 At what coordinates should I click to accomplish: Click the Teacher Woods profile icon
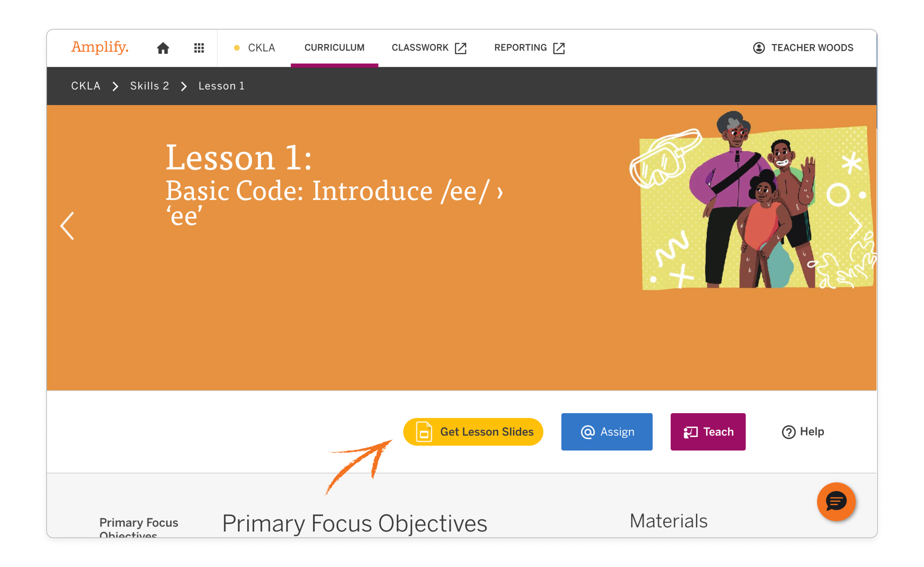click(759, 48)
